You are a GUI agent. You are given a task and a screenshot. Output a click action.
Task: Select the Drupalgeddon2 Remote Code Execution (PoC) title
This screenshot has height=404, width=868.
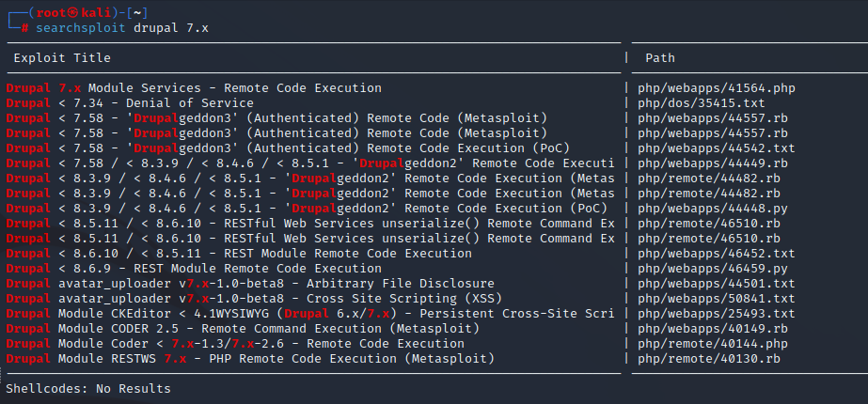[307, 209]
